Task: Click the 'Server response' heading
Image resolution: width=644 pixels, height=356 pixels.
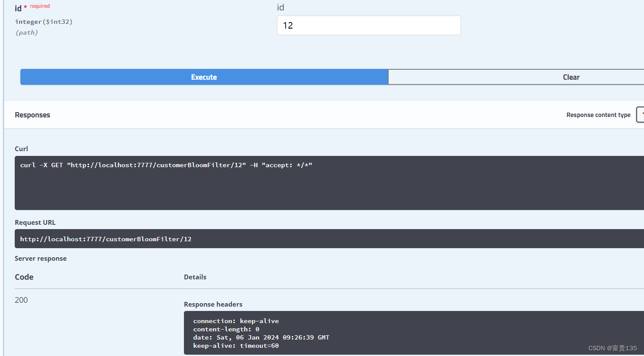Action: 41,259
